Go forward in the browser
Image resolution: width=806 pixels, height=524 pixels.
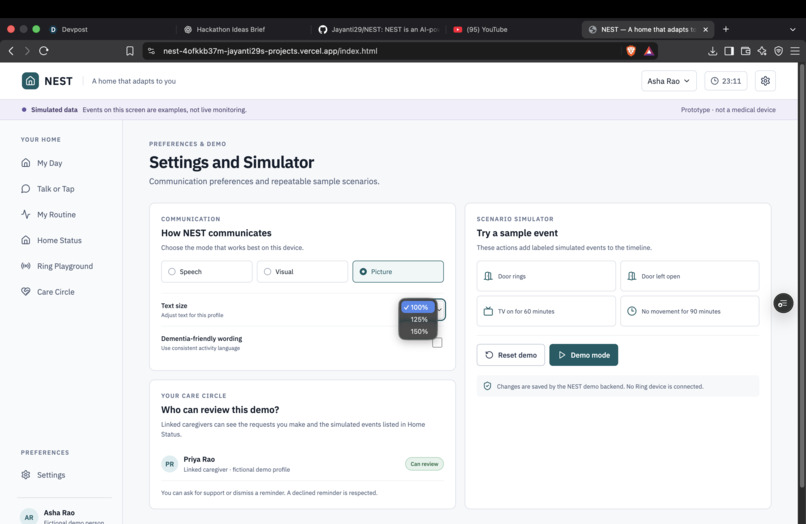[27, 51]
